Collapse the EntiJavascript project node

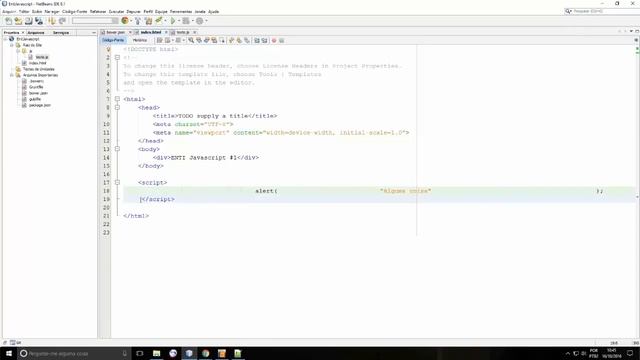pos(6,39)
